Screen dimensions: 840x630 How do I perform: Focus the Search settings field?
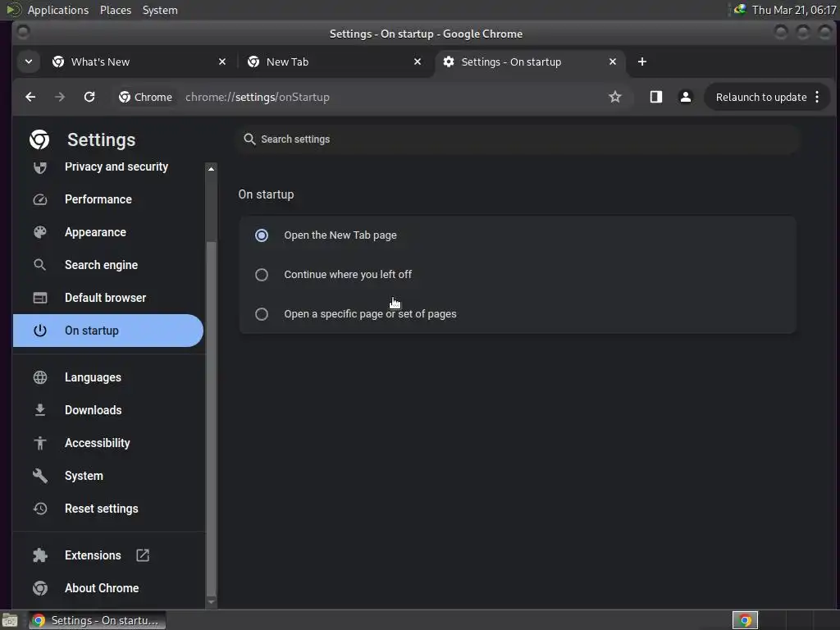518,139
